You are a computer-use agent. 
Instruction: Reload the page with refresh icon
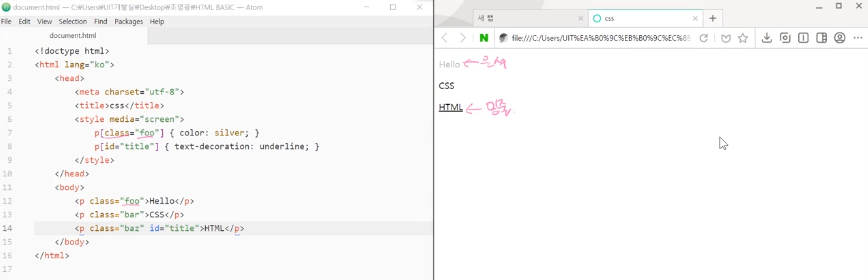click(x=703, y=38)
